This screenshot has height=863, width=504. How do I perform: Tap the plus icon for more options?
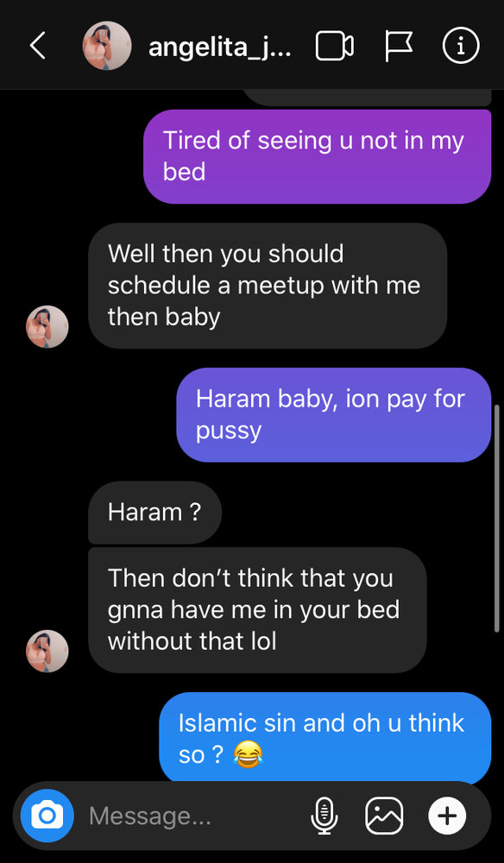point(447,816)
